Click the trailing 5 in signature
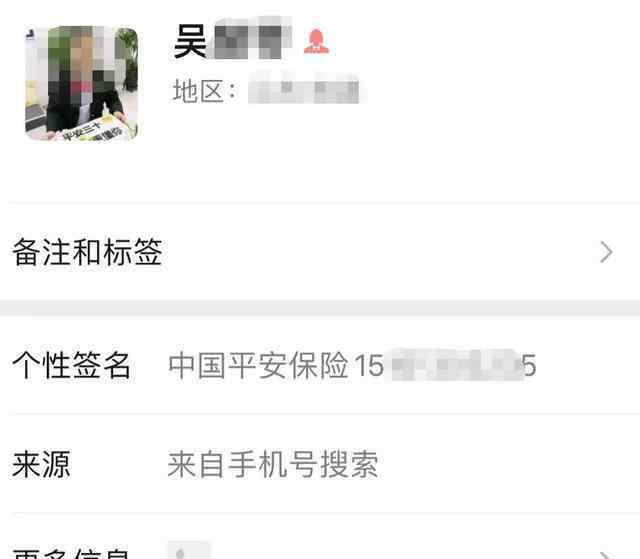The width and height of the screenshot is (640, 559). [x=529, y=365]
